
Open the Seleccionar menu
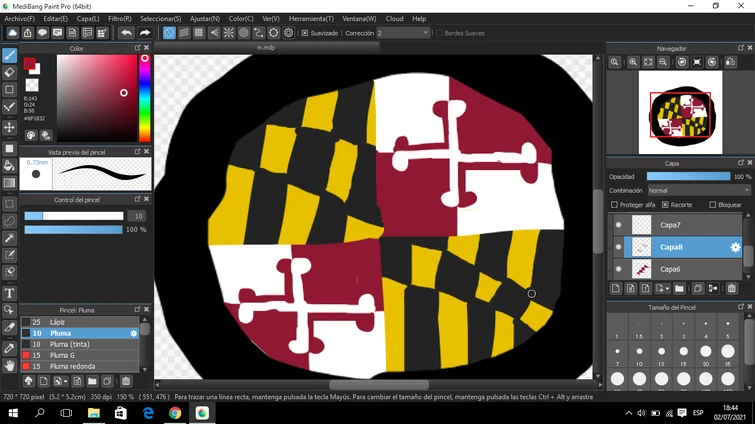(160, 19)
